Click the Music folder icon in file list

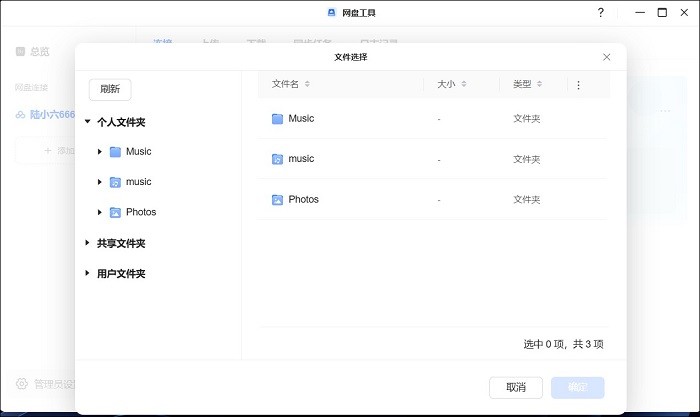277,119
